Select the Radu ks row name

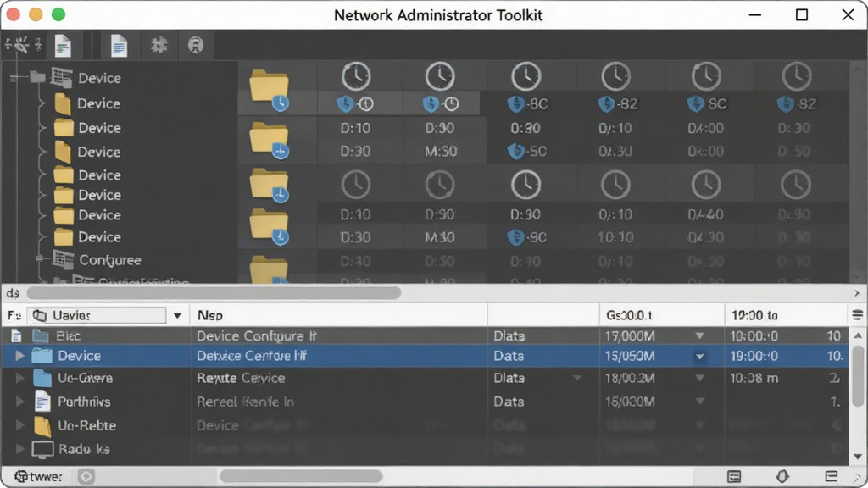(x=84, y=449)
